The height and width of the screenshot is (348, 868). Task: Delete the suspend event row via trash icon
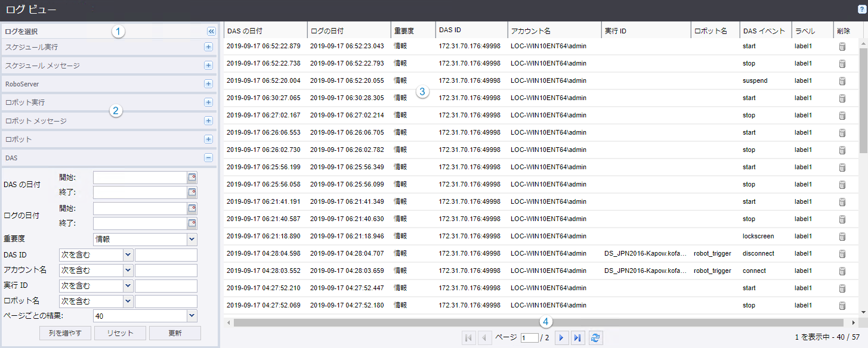pyautogui.click(x=842, y=81)
